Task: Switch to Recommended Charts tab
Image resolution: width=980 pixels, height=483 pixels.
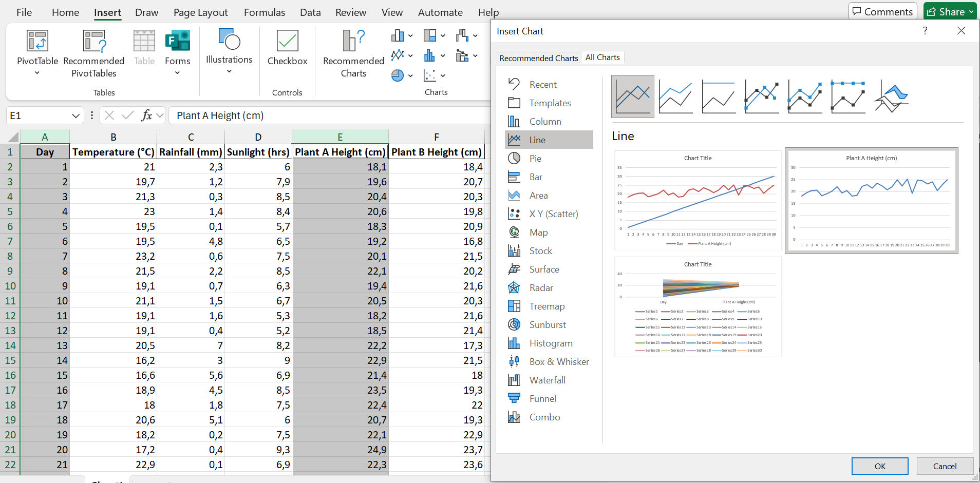Action: 538,58
